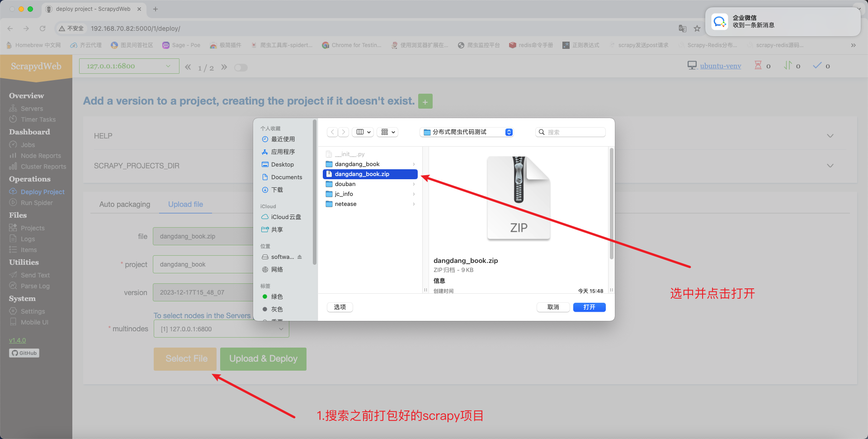Image resolution: width=868 pixels, height=439 pixels.
Task: Expand douban folder chevron
Action: pos(414,184)
